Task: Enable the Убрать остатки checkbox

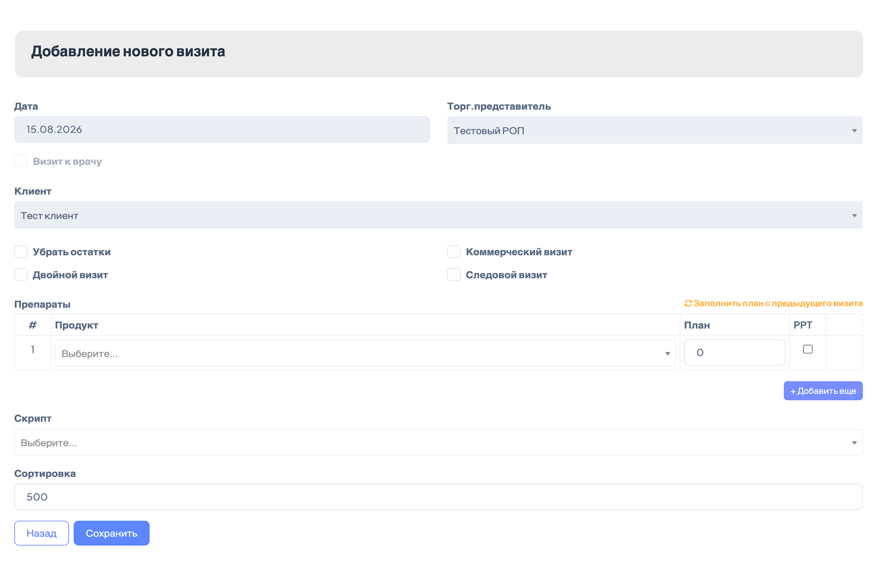Action: point(21,251)
